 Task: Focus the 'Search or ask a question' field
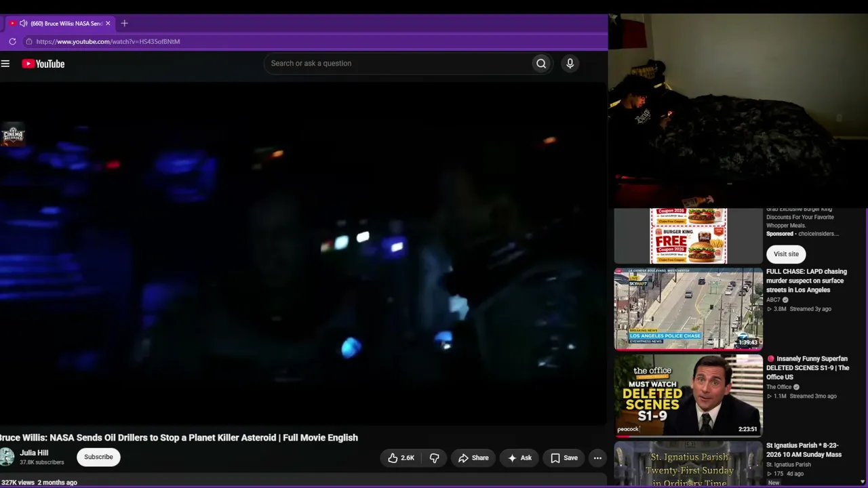point(397,64)
